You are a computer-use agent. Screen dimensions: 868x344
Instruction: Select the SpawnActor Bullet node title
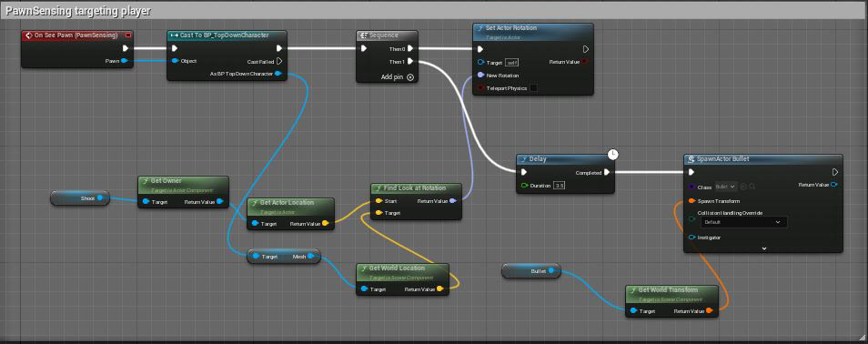click(723, 159)
